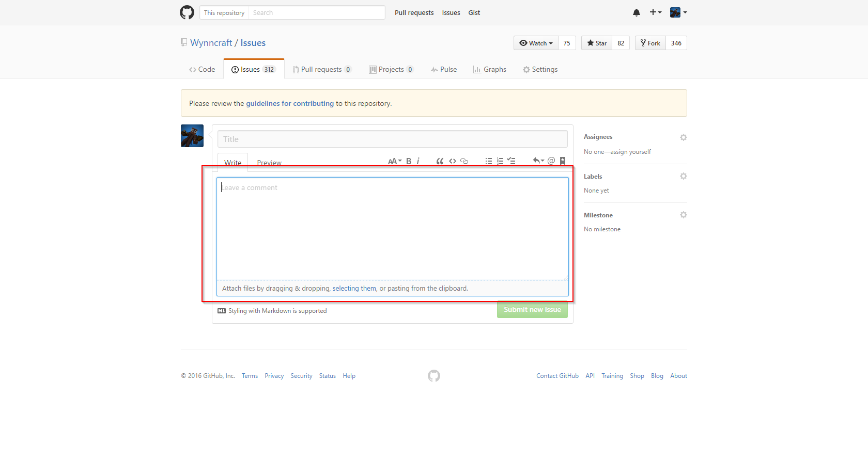Open the GitHub home logo in header
The width and height of the screenshot is (868, 475).
(187, 12)
